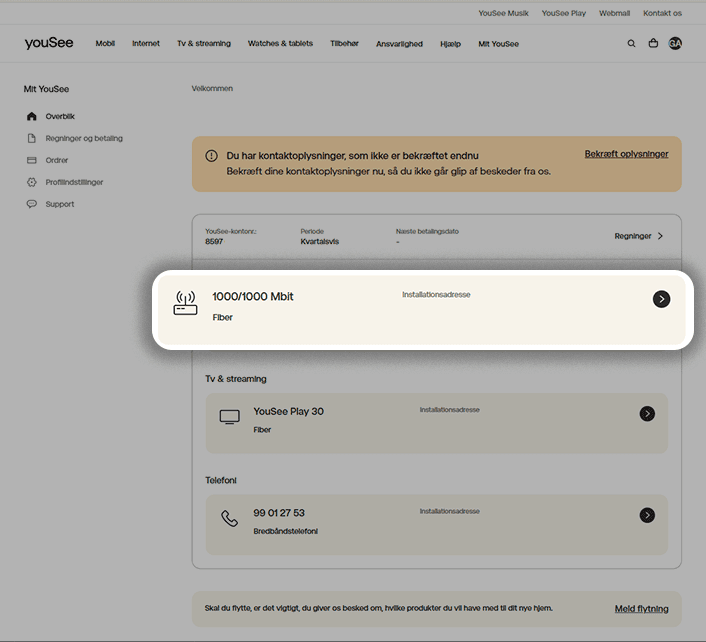Open the Tv & streaming menu

pos(204,44)
